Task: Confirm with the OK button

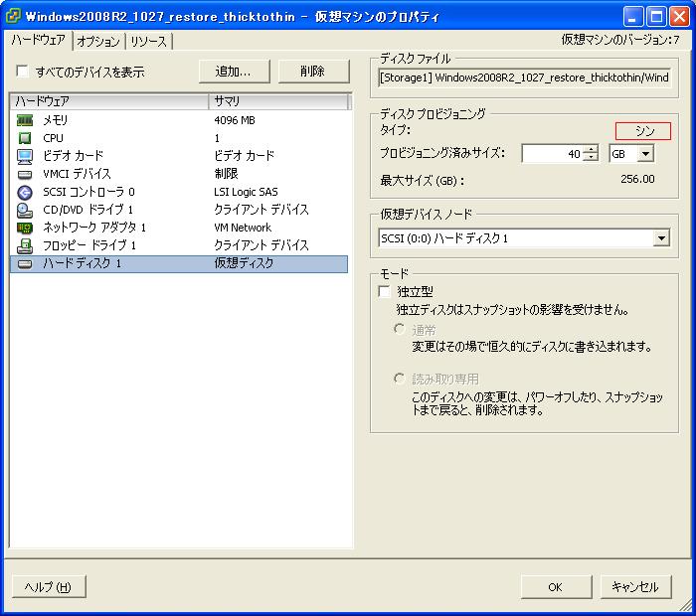Action: click(556, 587)
